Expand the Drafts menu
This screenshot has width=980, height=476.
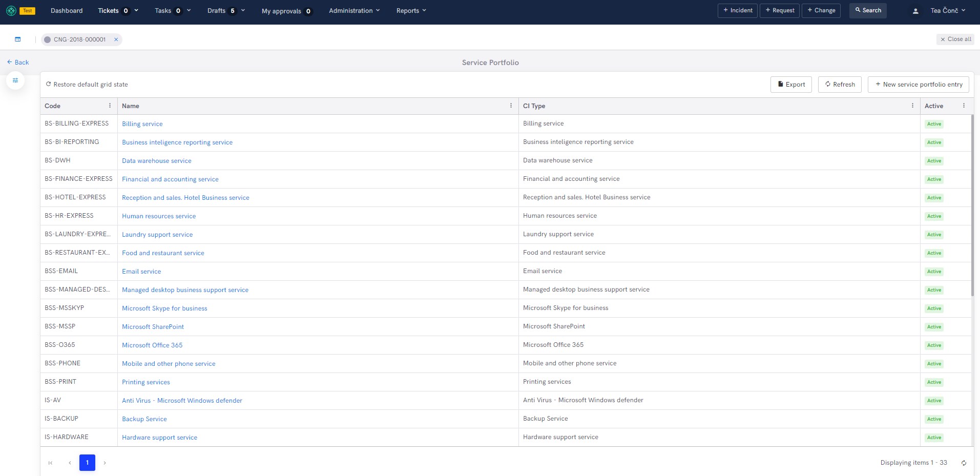point(226,11)
